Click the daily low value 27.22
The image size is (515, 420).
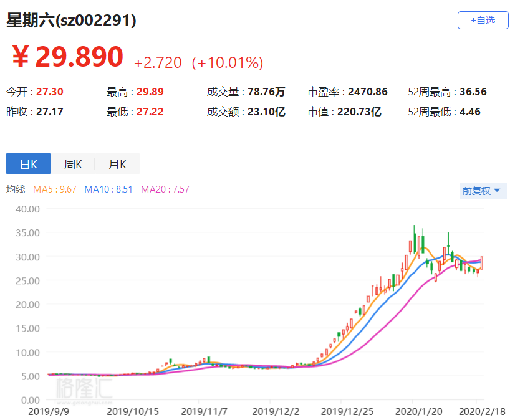(x=150, y=112)
